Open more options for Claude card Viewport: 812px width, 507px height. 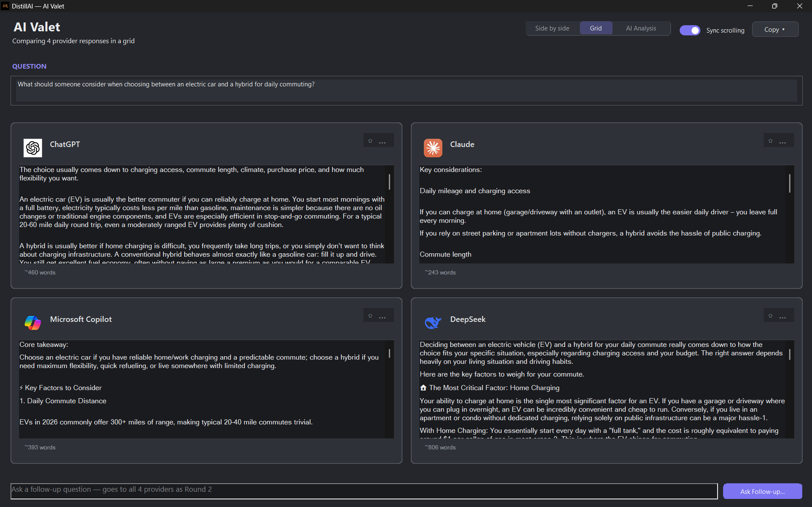[783, 142]
